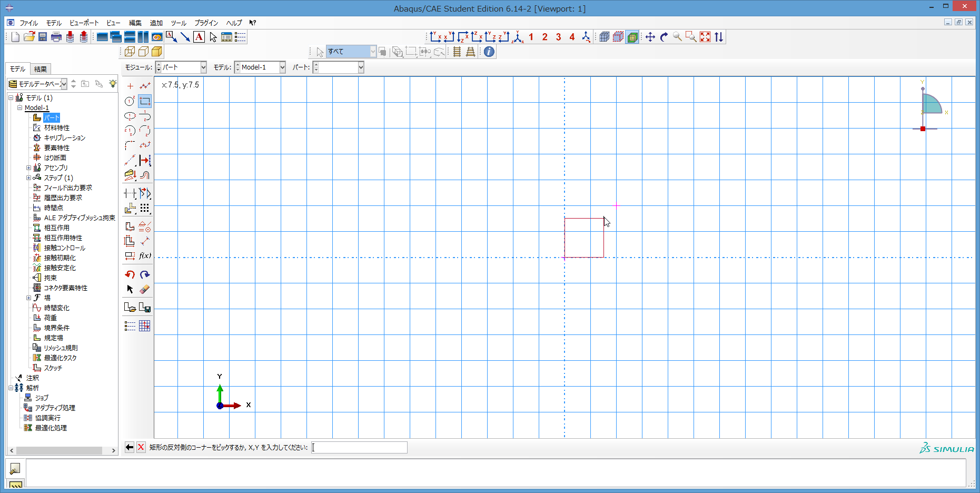This screenshot has height=493, width=980.
Task: Cancel the current rectangle procedure
Action: click(141, 447)
